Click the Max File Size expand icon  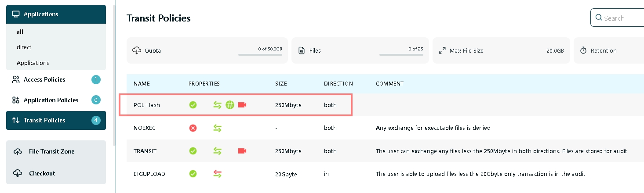[x=442, y=50]
